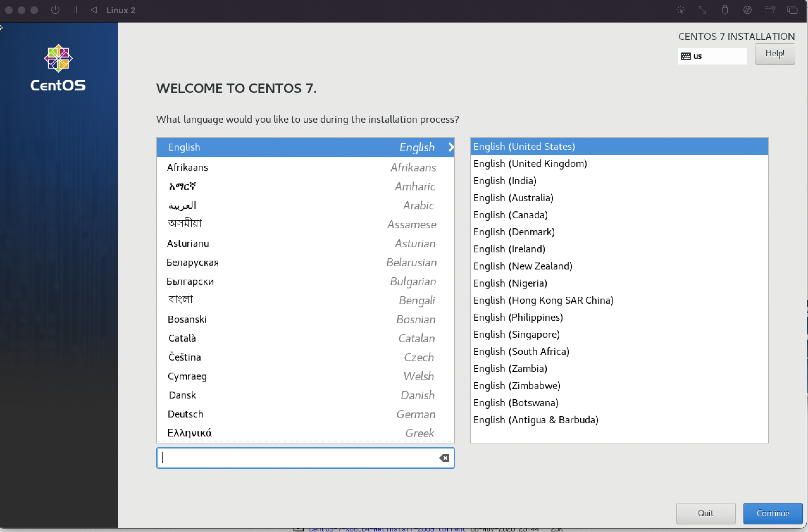Open the shared folder icon in title bar
This screenshot has width=808, height=532.
770,10
